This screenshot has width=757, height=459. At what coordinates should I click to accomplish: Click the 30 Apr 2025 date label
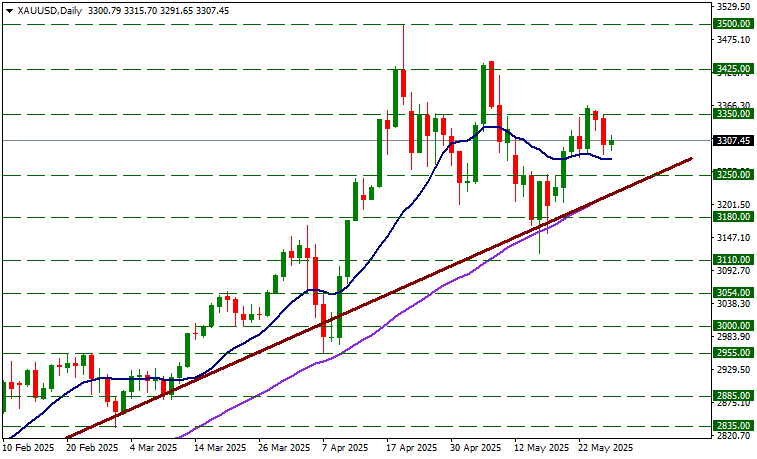tap(477, 448)
